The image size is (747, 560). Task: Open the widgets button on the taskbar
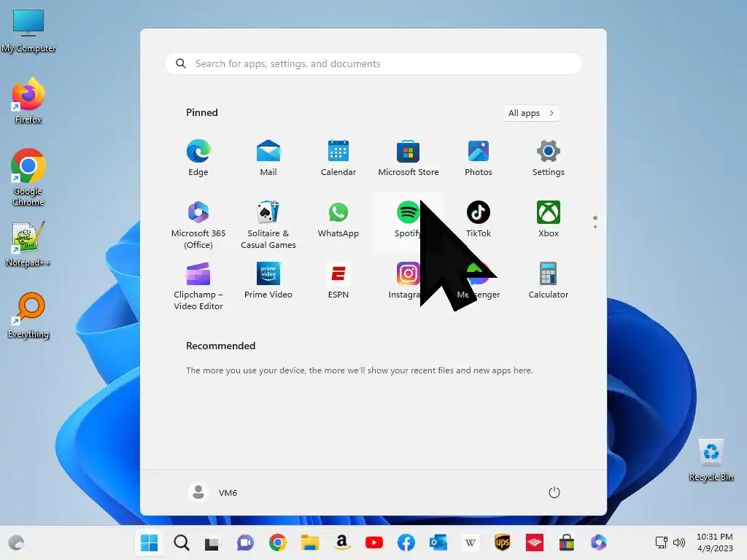coord(16,542)
